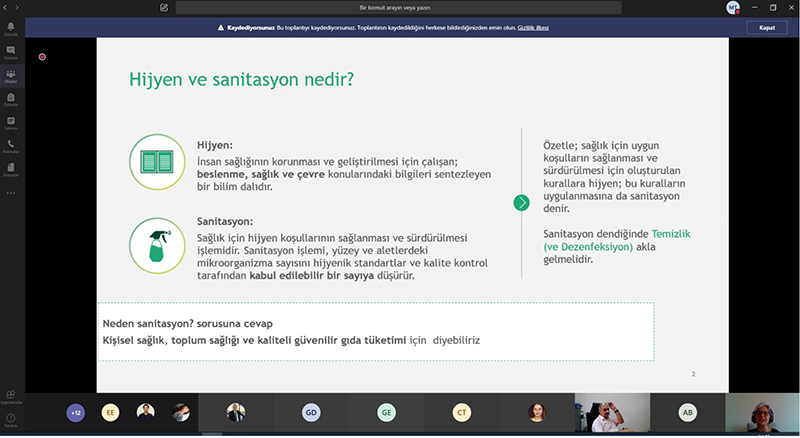Open Dosyalar files icon
Viewport: 800px width, 438px height.
click(11, 169)
